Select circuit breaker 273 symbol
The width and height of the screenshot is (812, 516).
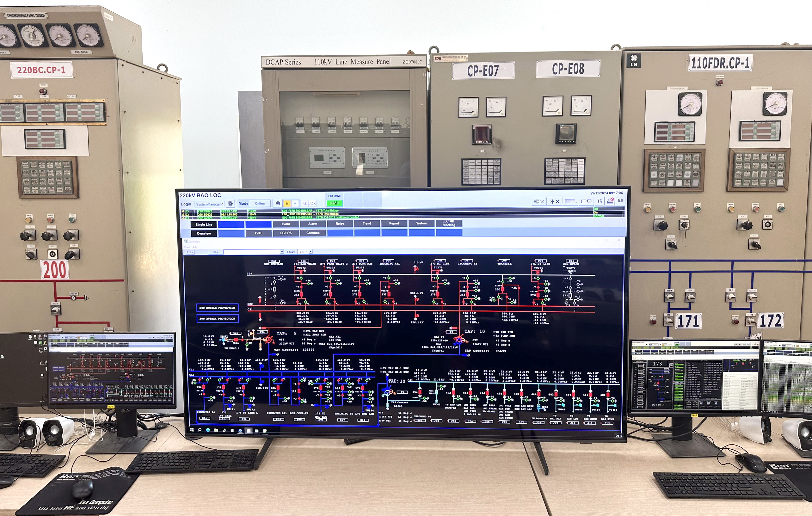point(331,294)
